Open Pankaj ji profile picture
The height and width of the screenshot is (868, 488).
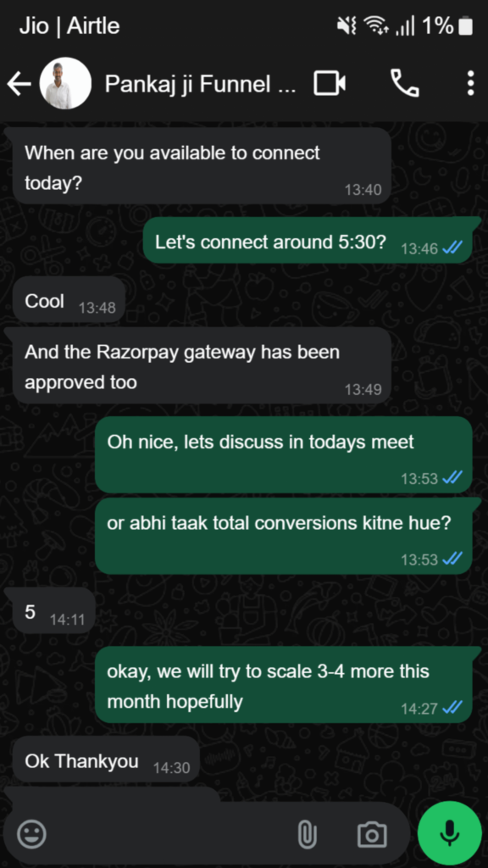pos(65,84)
